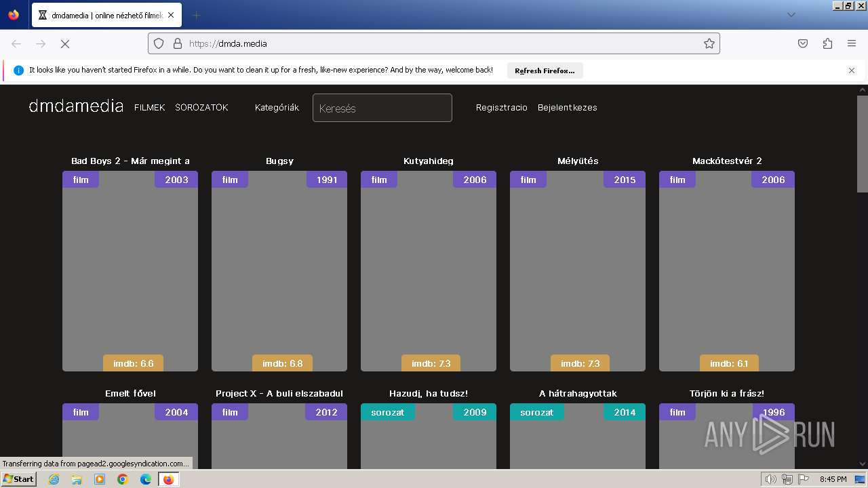Switch to Firefox taskbar button
The width and height of the screenshot is (868, 488).
[168, 479]
